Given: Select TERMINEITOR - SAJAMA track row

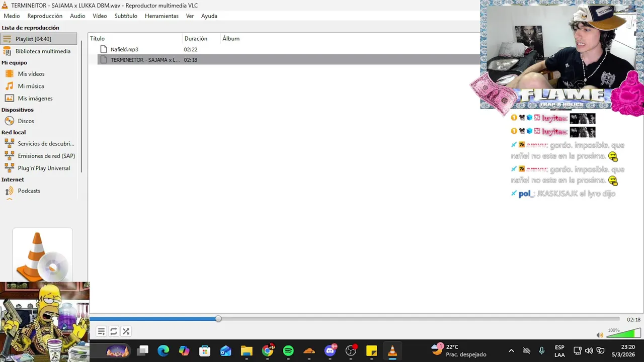Looking at the screenshot, I should [x=288, y=60].
